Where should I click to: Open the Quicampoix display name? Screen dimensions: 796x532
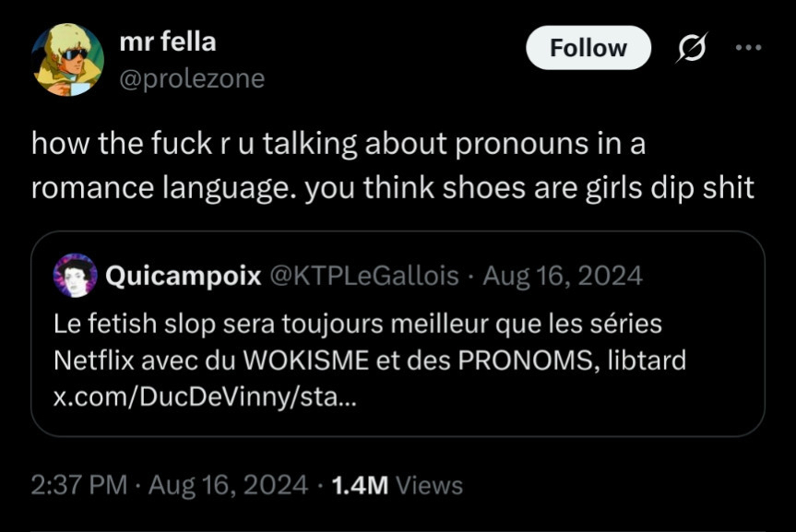pyautogui.click(x=184, y=276)
